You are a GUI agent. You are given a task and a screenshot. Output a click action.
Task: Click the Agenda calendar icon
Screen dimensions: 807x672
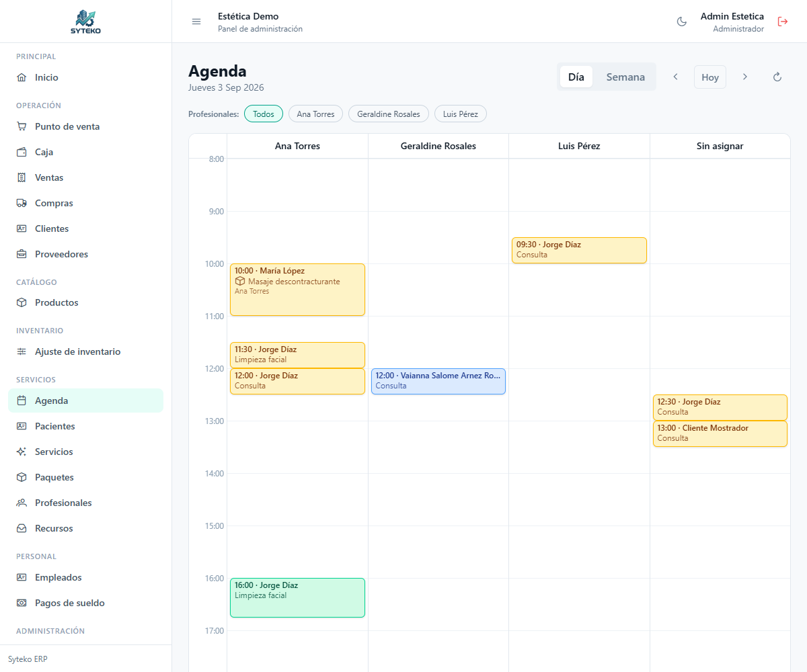[22, 401]
